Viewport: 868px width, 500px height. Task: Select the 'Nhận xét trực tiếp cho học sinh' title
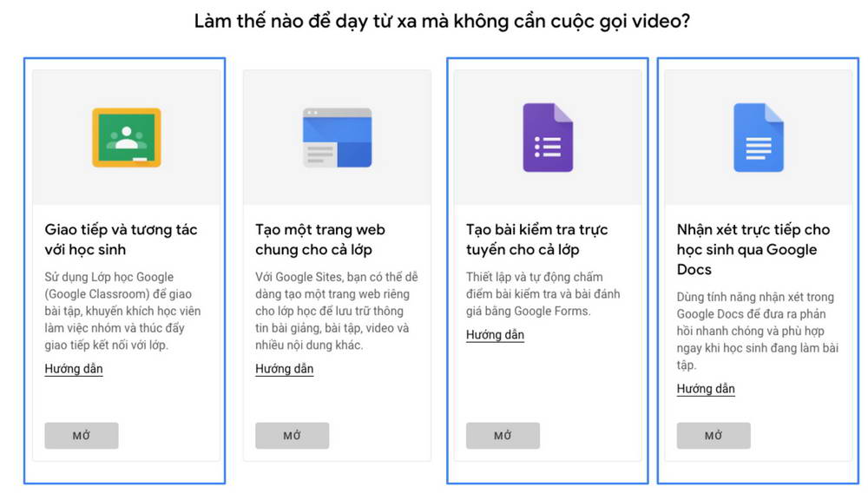tap(753, 249)
